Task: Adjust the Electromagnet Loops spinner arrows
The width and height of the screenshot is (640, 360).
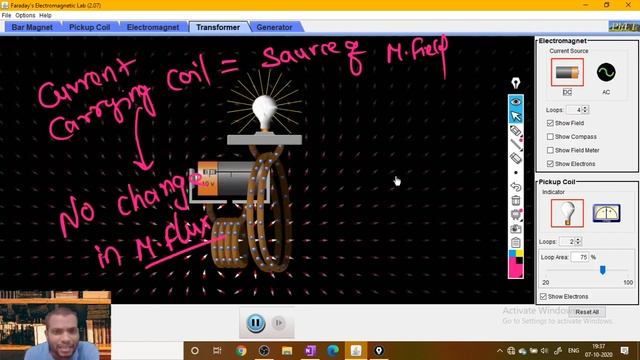Action: 585,109
